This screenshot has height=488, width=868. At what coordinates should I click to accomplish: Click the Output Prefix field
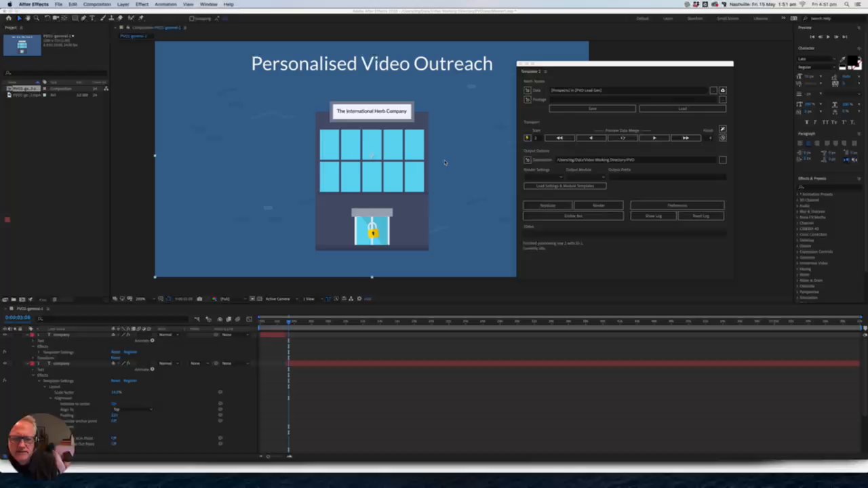(x=667, y=177)
